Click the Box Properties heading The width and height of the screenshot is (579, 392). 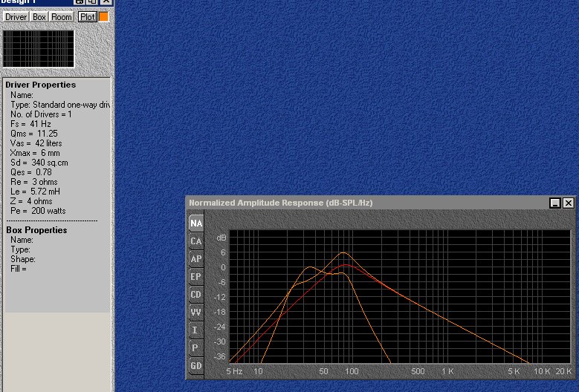point(36,230)
